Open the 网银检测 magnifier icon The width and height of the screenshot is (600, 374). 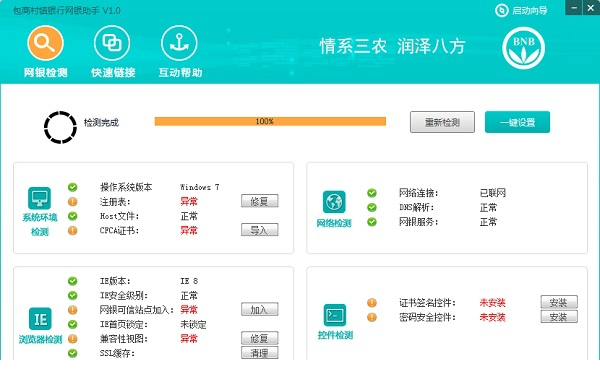(45, 43)
